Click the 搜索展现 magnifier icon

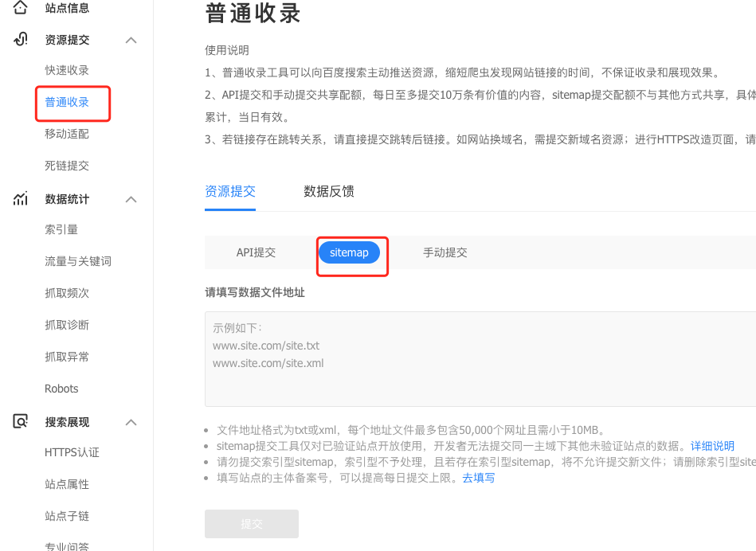tap(20, 422)
